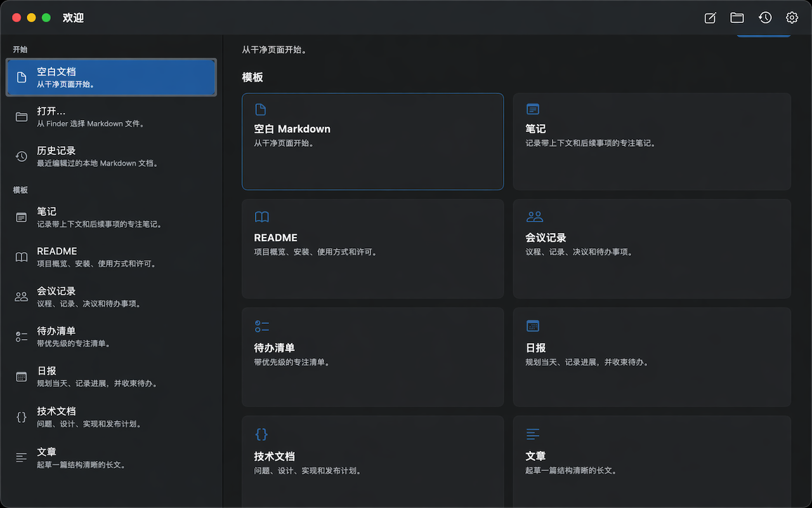
Task: Open the 日报 template card title
Action: click(535, 348)
